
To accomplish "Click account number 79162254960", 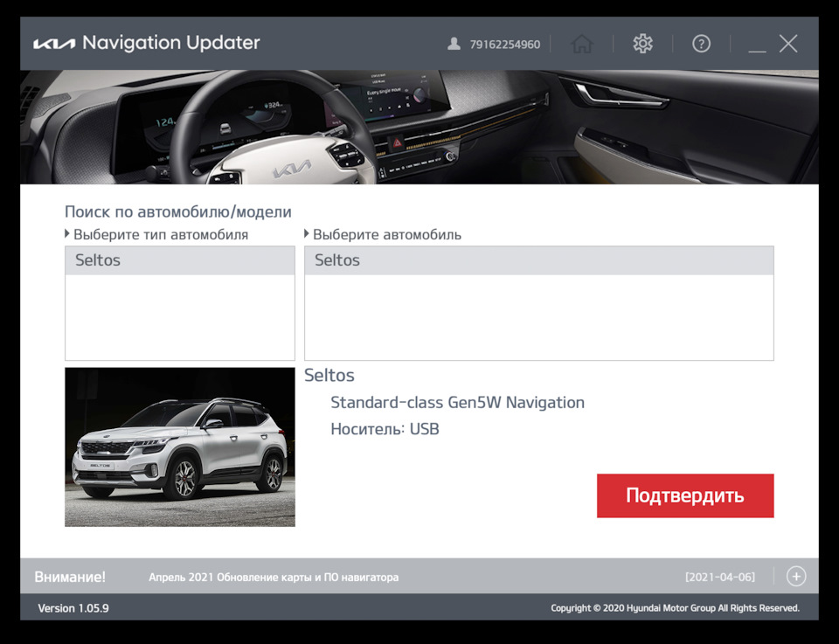I will pyautogui.click(x=504, y=45).
